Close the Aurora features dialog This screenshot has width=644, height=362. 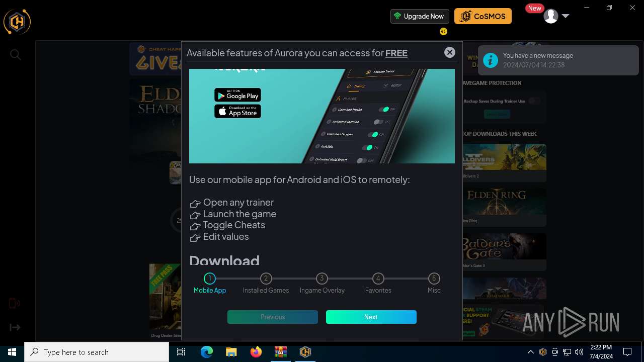click(x=450, y=52)
